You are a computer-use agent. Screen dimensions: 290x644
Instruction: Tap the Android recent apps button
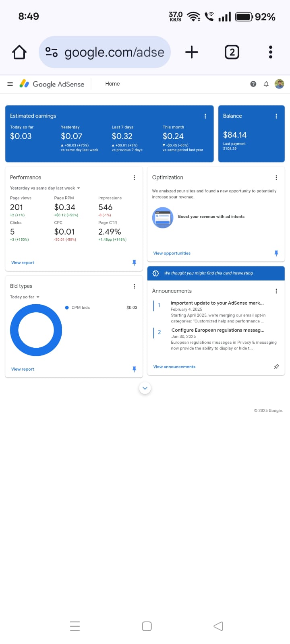[x=75, y=626]
